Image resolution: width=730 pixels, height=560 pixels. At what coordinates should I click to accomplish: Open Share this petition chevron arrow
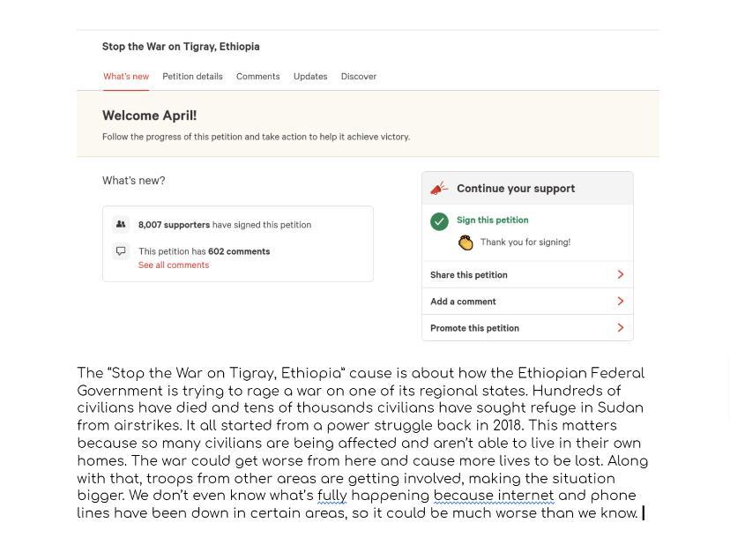click(x=620, y=275)
